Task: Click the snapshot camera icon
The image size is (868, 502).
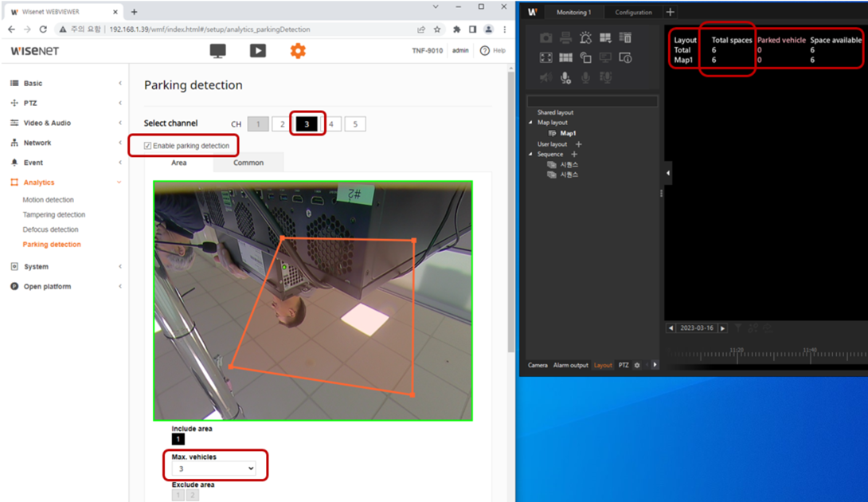Action: (x=545, y=38)
